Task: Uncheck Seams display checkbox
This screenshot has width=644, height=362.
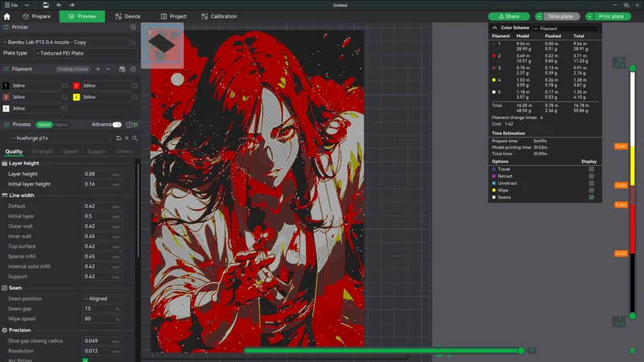Action: pos(592,197)
